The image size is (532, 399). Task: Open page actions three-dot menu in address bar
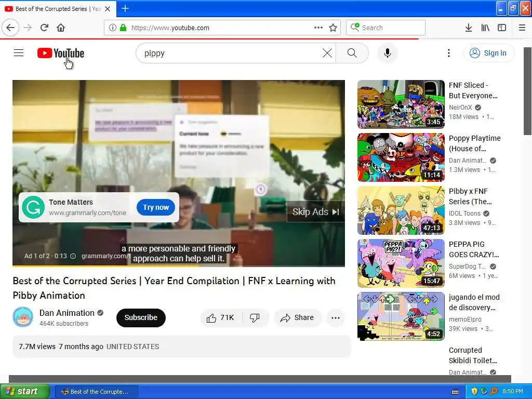tap(318, 28)
